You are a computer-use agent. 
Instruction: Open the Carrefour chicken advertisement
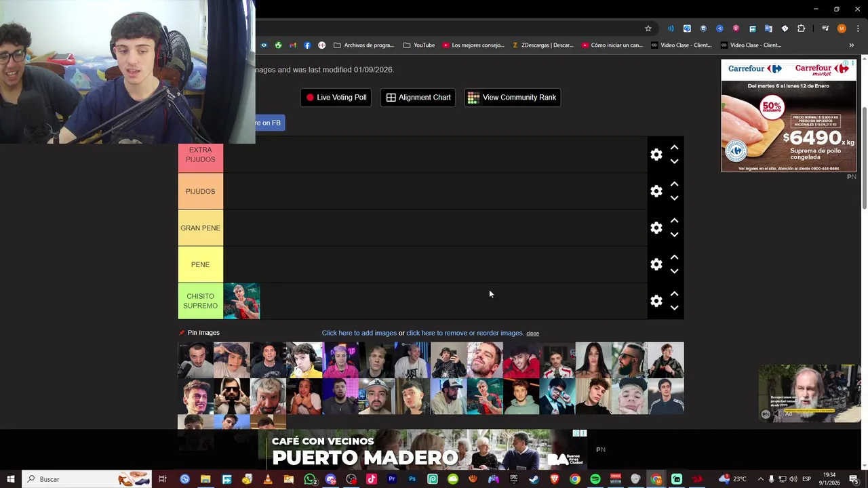click(789, 116)
